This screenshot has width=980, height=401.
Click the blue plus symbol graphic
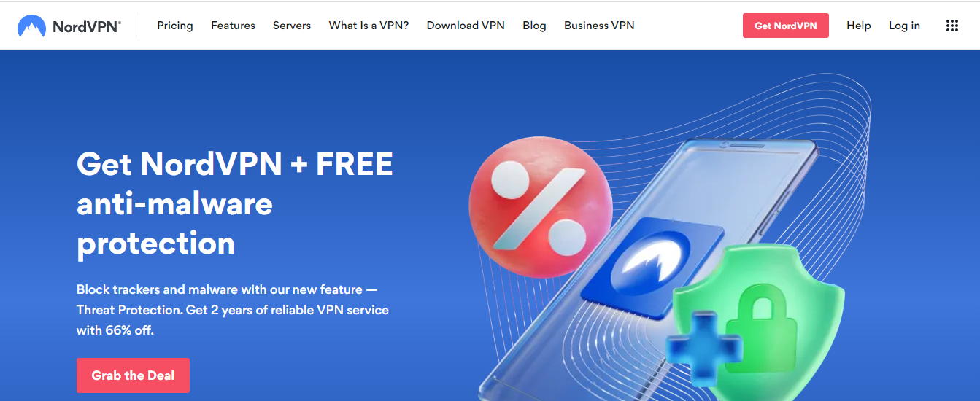coord(703,349)
